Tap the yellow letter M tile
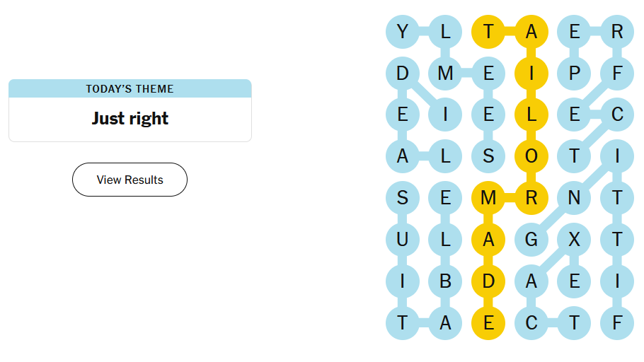The image size is (644, 362). pyautogui.click(x=488, y=198)
